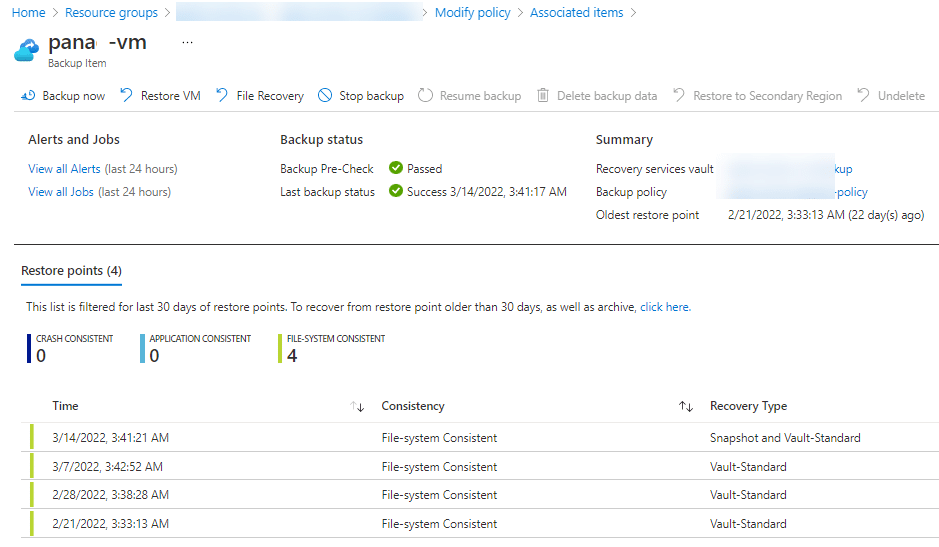Click the Delete backup data trash icon
The image size is (939, 547).
click(x=543, y=96)
